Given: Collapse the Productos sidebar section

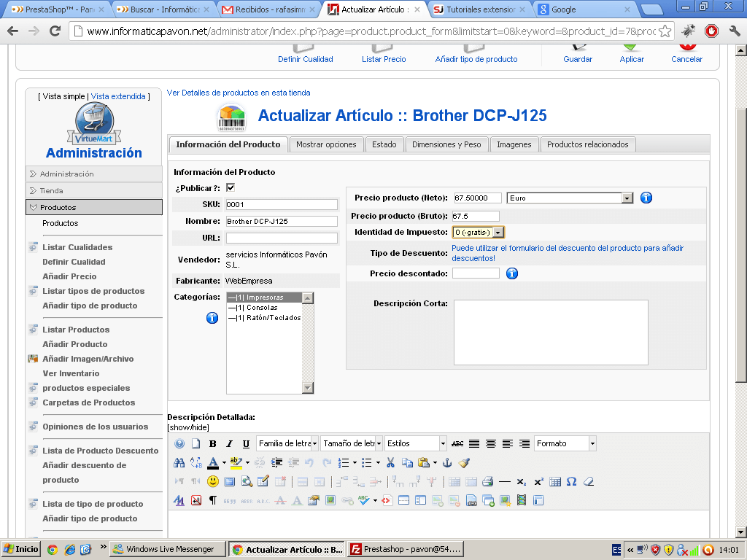Looking at the screenshot, I should pos(94,207).
